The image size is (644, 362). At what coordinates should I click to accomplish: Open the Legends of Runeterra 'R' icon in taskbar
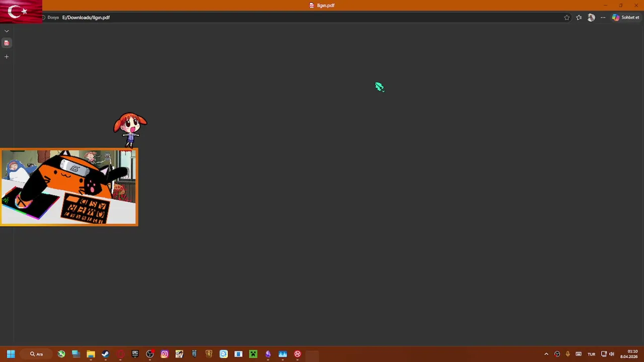point(209,354)
